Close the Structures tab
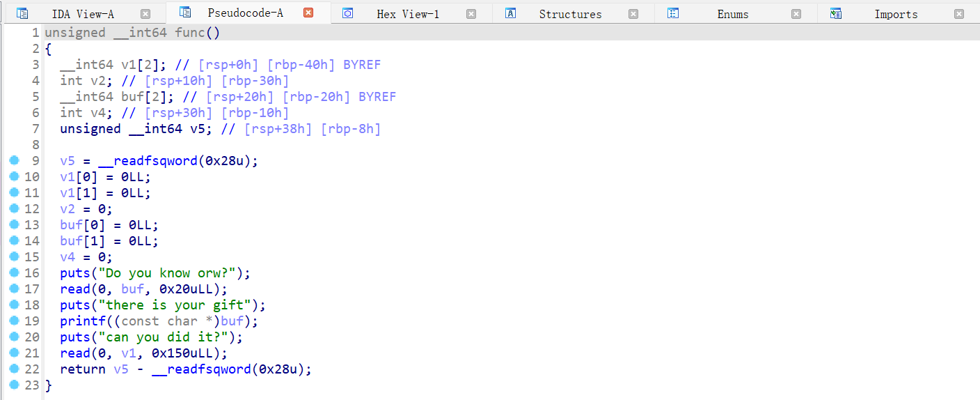Screen dimensions: 980x400 tap(633, 14)
